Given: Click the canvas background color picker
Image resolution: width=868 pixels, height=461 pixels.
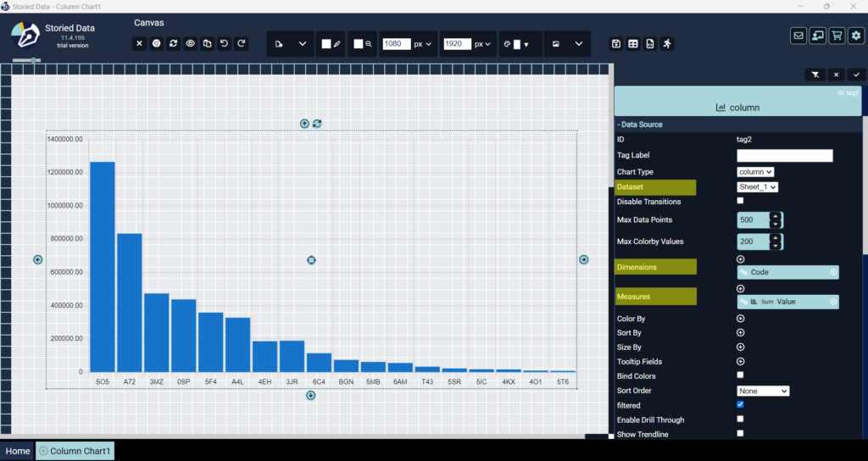Looking at the screenshot, I should click(326, 44).
